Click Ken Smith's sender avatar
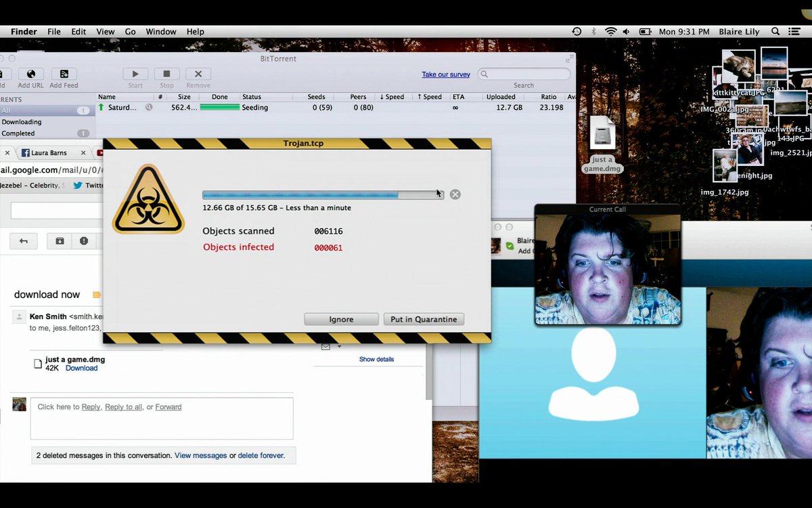Viewport: 812px width, 508px height. [20, 317]
